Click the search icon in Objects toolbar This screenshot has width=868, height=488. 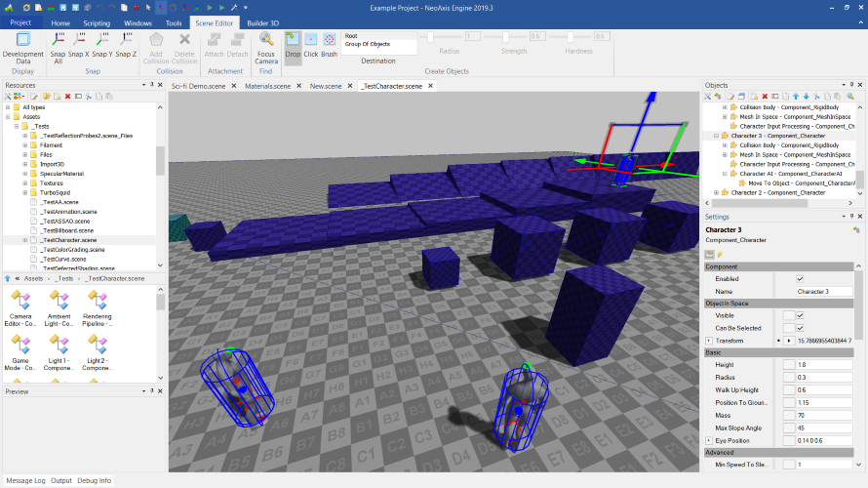click(x=850, y=97)
